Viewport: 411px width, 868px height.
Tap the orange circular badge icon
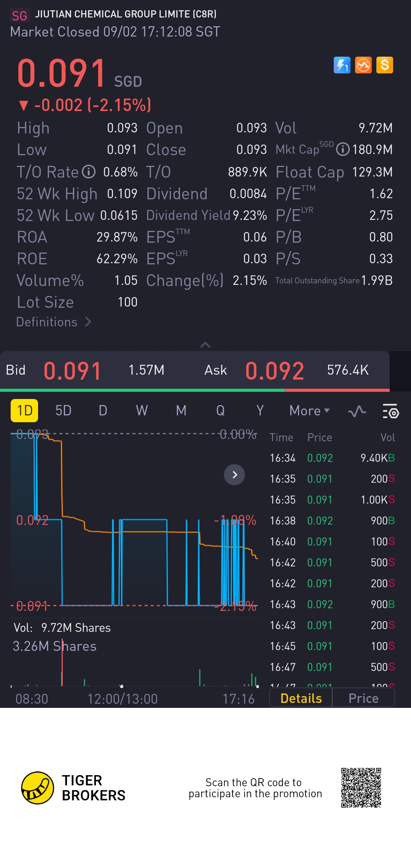(363, 65)
